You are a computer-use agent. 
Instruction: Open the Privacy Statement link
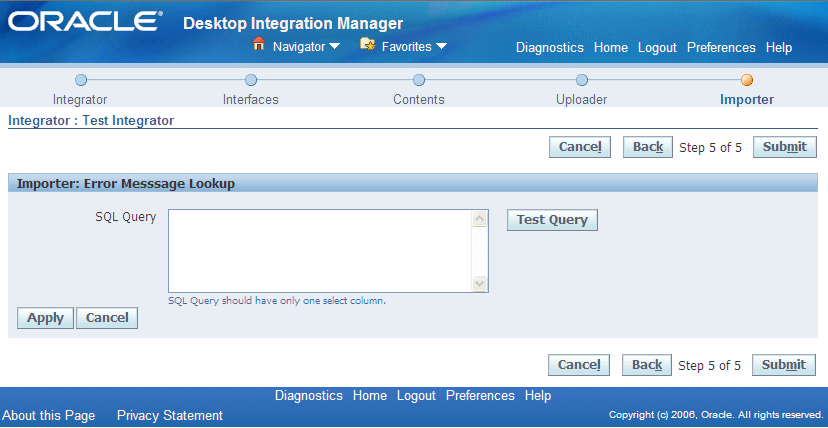(170, 416)
